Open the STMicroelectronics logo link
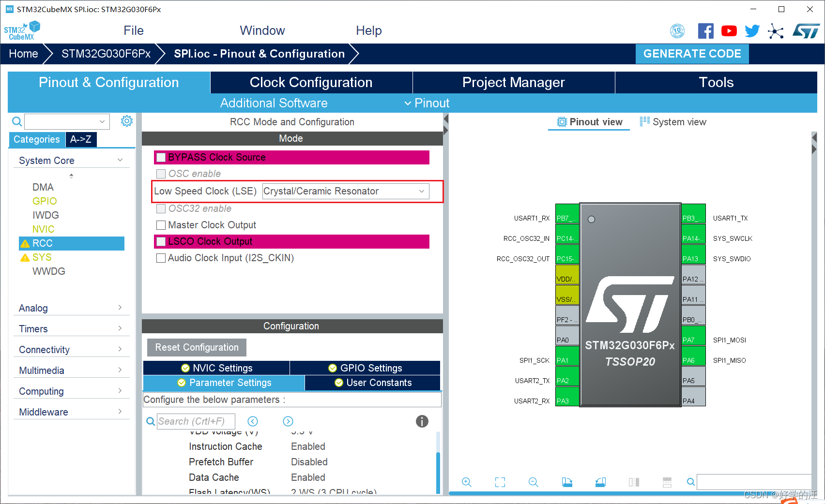 [x=806, y=30]
